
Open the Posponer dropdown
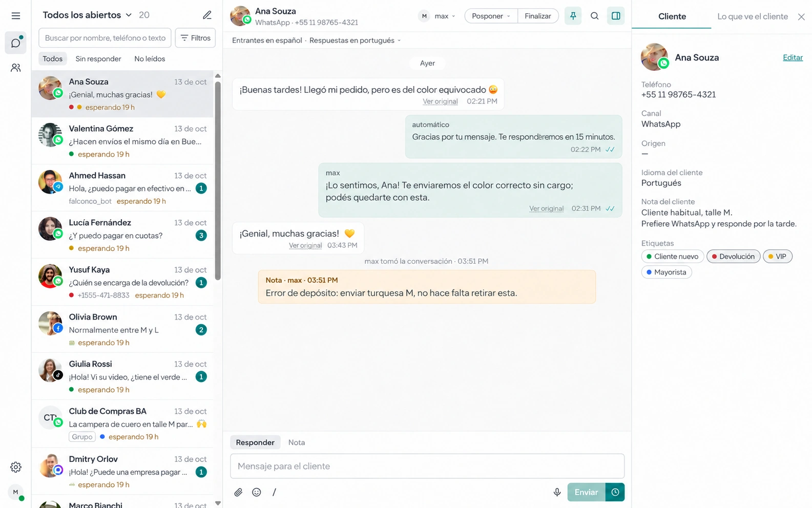point(491,16)
